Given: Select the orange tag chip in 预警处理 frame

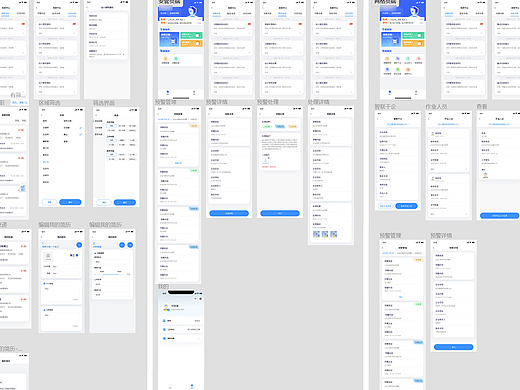Looking at the screenshot, I should pos(293,127).
